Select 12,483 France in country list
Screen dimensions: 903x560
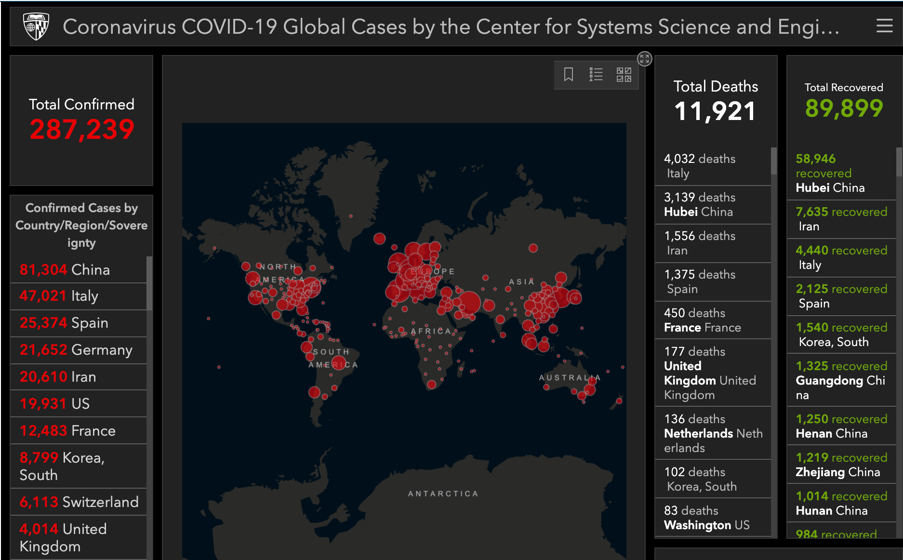coord(78,431)
